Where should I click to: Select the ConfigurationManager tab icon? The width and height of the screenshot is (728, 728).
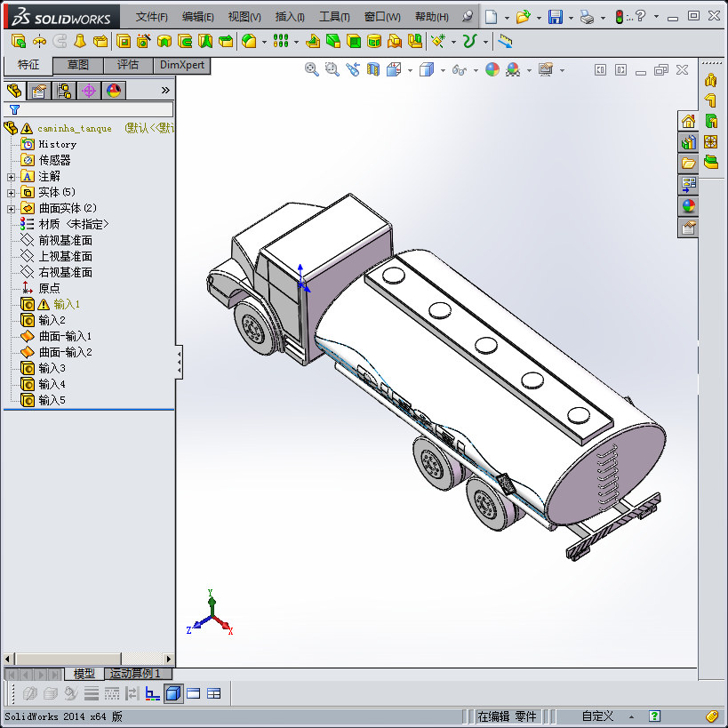coord(64,91)
